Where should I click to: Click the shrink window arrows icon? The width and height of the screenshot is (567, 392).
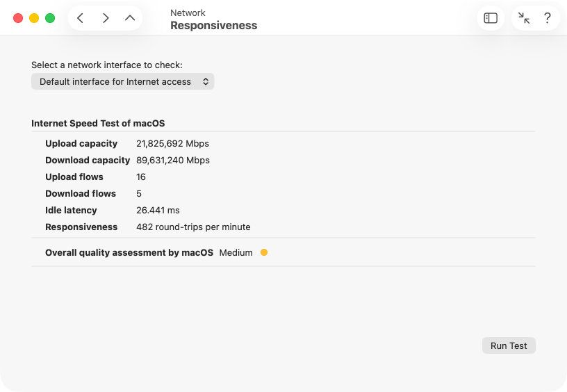[524, 18]
